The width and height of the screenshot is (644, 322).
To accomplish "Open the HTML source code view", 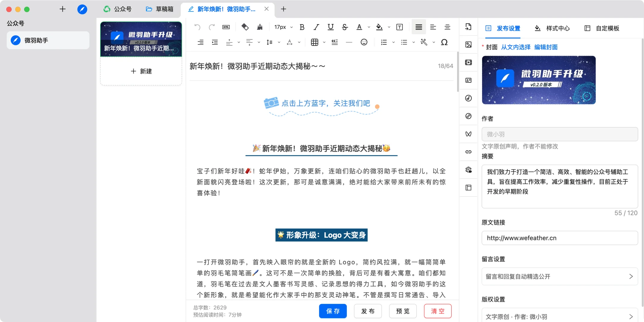I will click(x=226, y=27).
